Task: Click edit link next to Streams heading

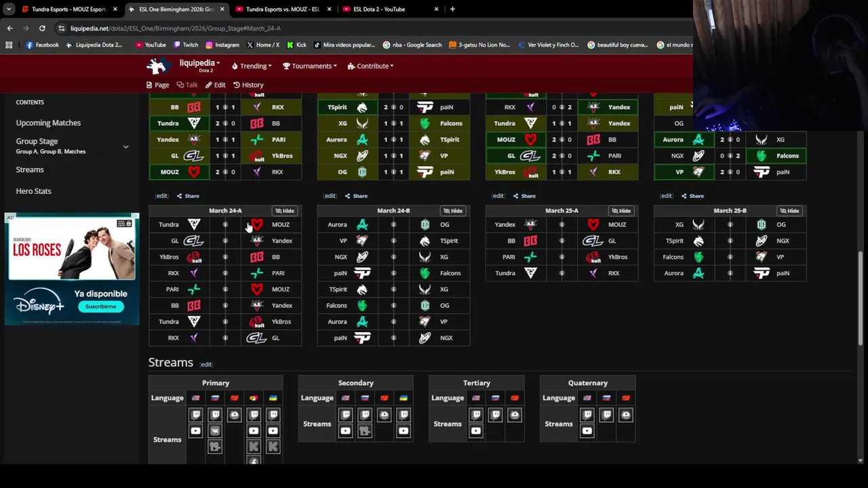Action: click(x=205, y=365)
